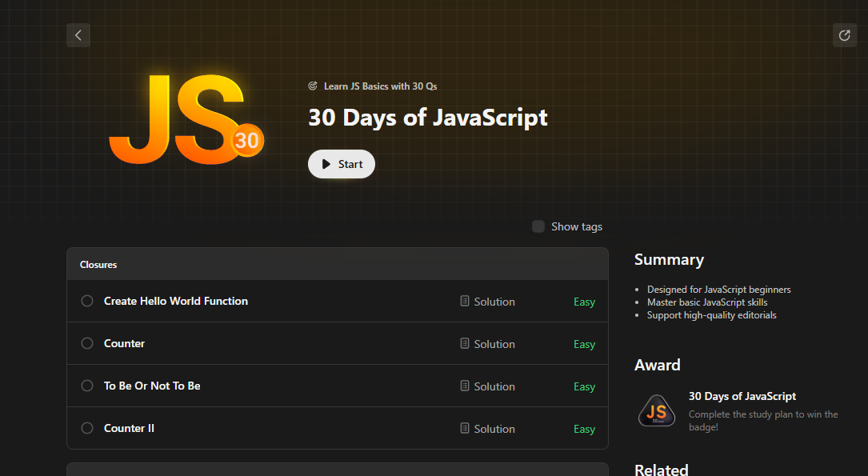Click the back arrow icon

(78, 35)
